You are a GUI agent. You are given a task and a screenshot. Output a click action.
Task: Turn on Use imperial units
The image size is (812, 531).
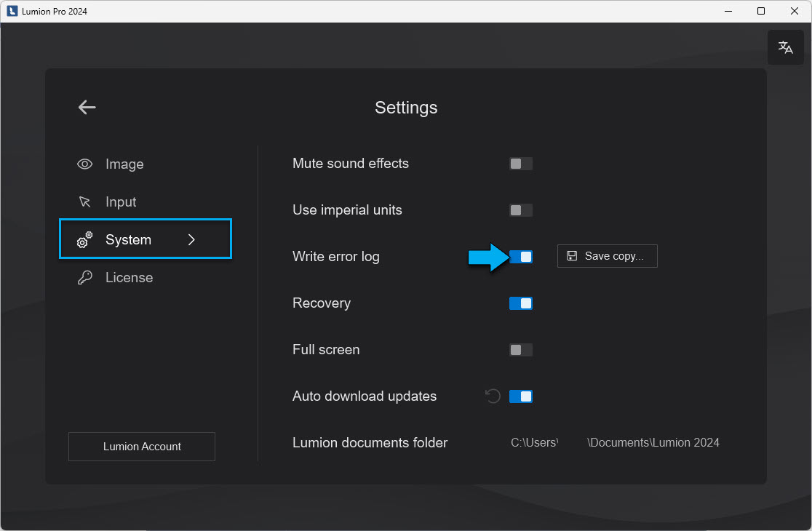click(x=521, y=209)
